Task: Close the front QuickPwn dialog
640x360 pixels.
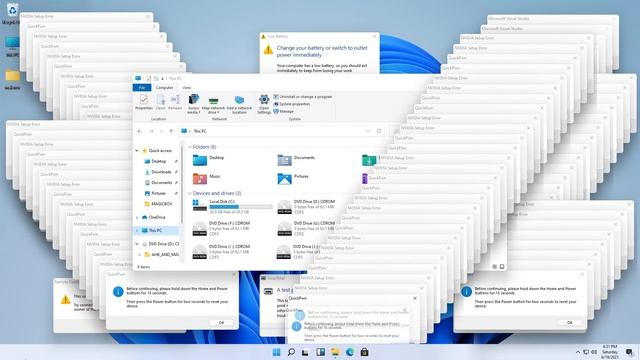Action: coord(415,298)
